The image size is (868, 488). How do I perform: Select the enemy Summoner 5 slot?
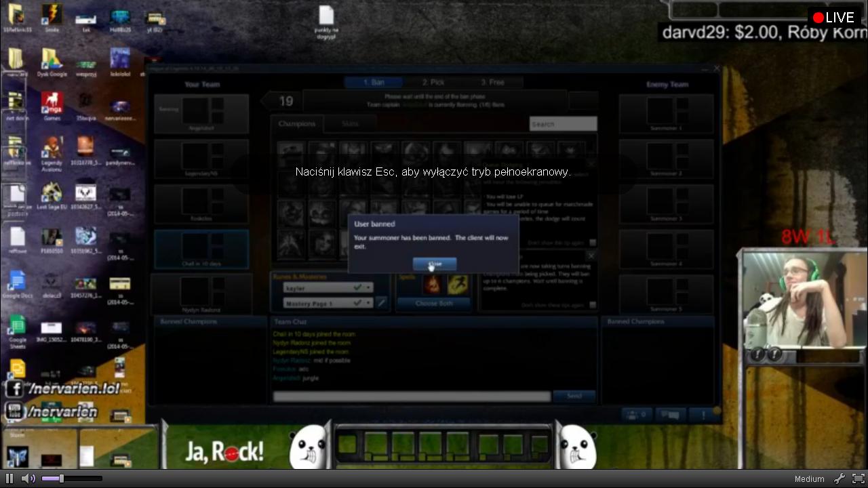pos(666,294)
